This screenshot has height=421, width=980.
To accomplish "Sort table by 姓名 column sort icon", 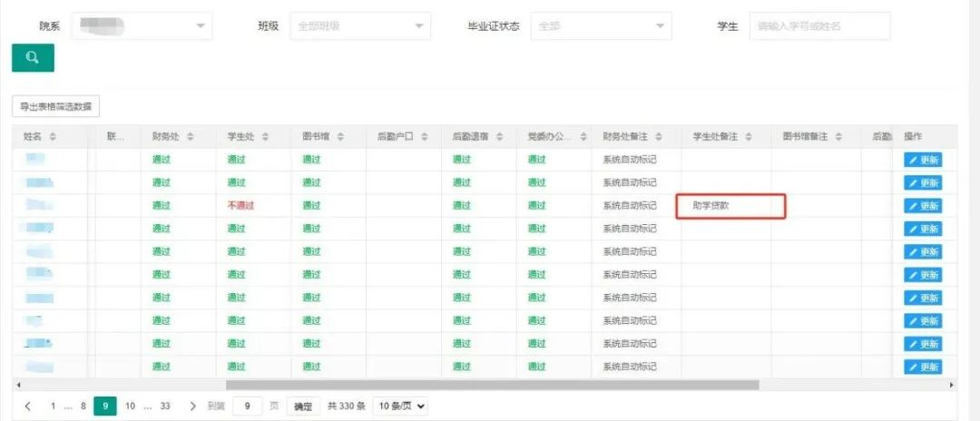I will click(53, 137).
